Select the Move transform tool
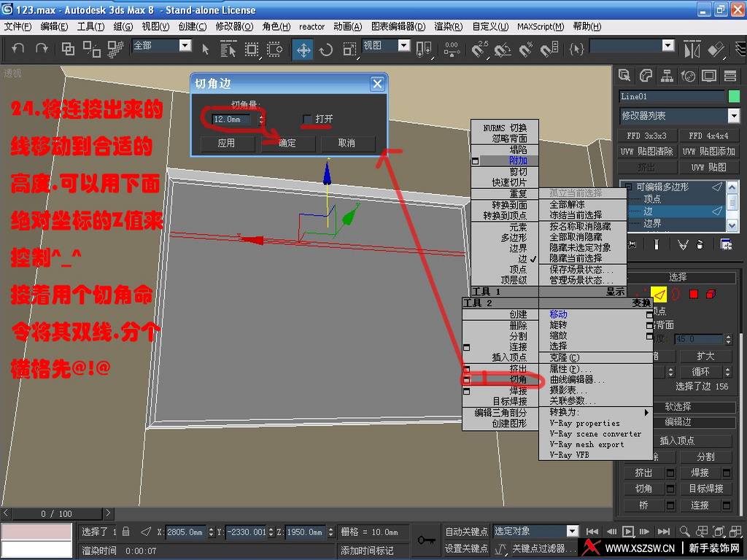 [x=303, y=50]
